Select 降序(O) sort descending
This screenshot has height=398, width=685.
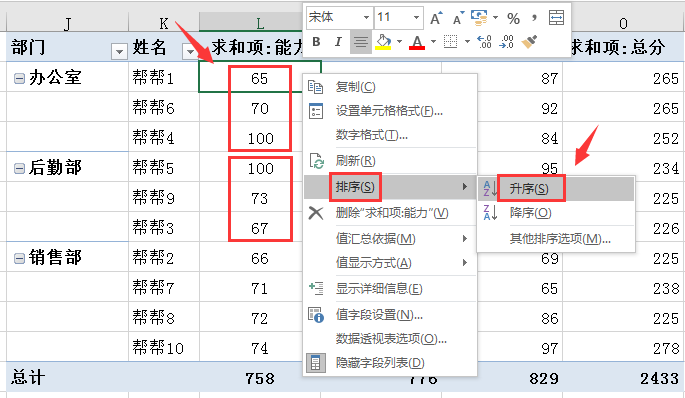pos(556,213)
